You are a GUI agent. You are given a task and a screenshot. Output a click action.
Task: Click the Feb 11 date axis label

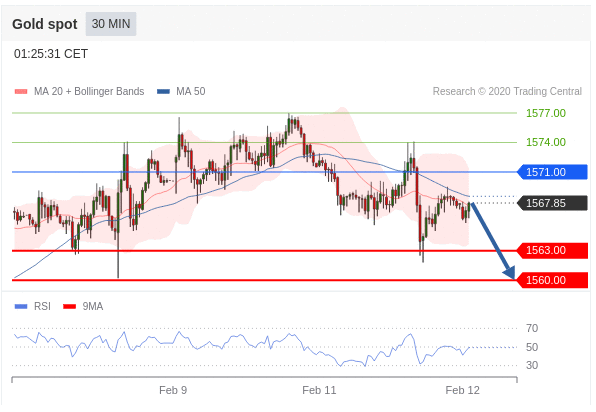[x=319, y=390]
